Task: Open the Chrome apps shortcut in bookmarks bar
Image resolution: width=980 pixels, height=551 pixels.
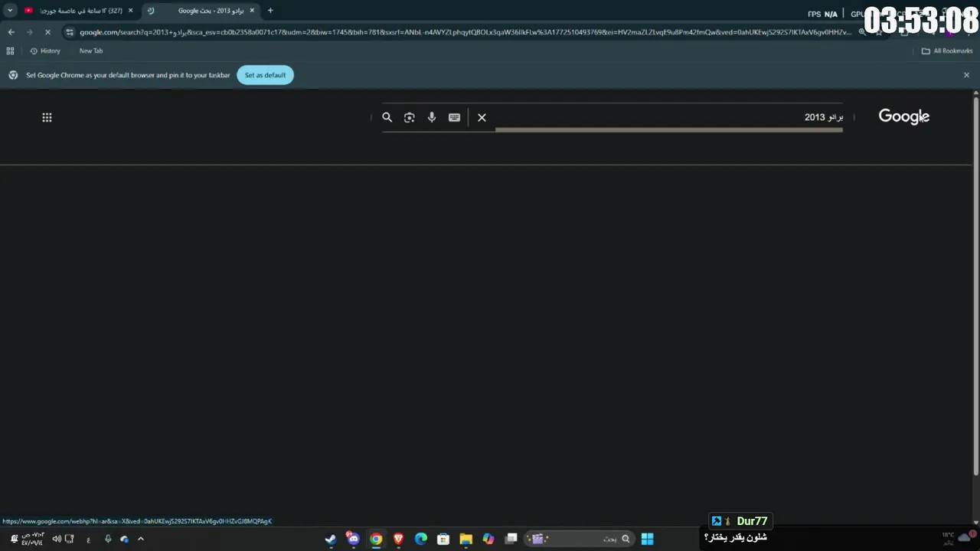Action: (10, 51)
